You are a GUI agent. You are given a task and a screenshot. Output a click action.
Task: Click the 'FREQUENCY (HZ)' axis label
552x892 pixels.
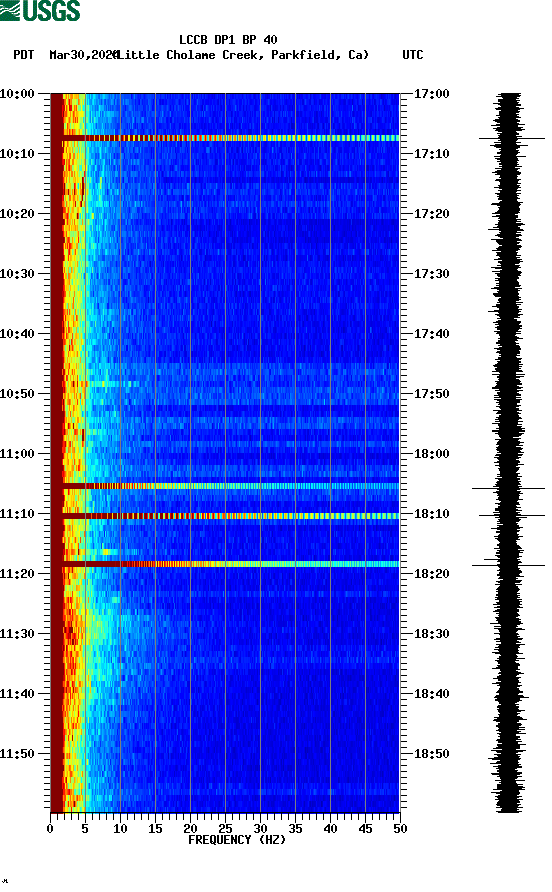[237, 840]
